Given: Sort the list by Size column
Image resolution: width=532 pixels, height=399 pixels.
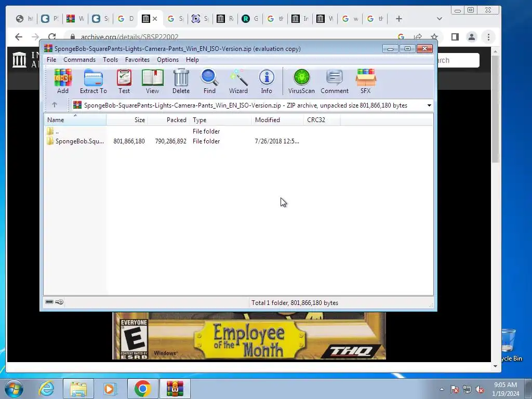Looking at the screenshot, I should point(127,120).
